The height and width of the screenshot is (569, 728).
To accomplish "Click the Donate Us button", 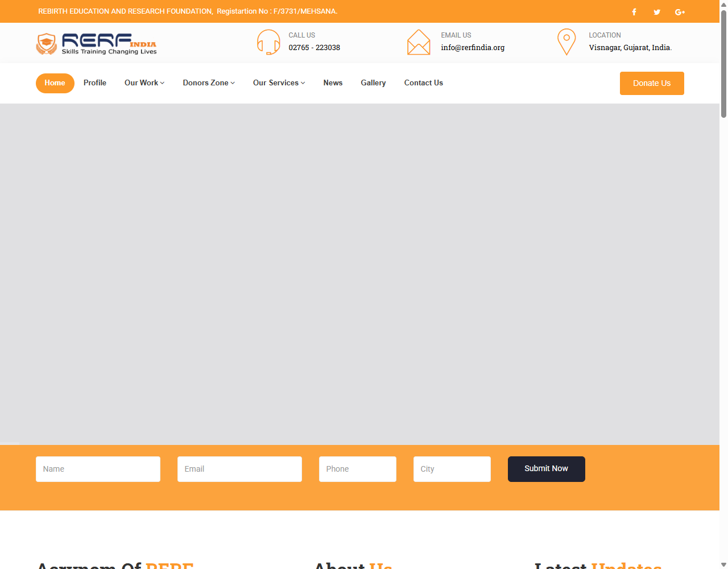I will pyautogui.click(x=652, y=83).
